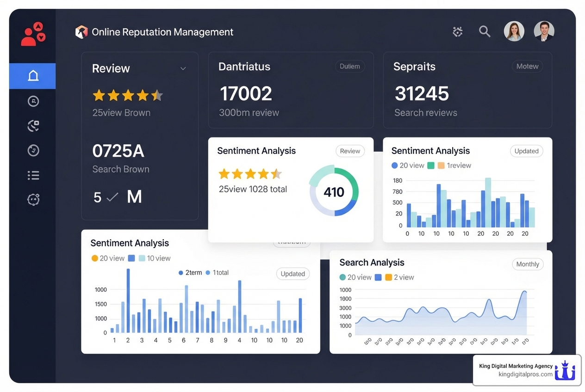The height and width of the screenshot is (392, 585).
Task: Select the Home icon in the sidebar
Action: [32, 76]
